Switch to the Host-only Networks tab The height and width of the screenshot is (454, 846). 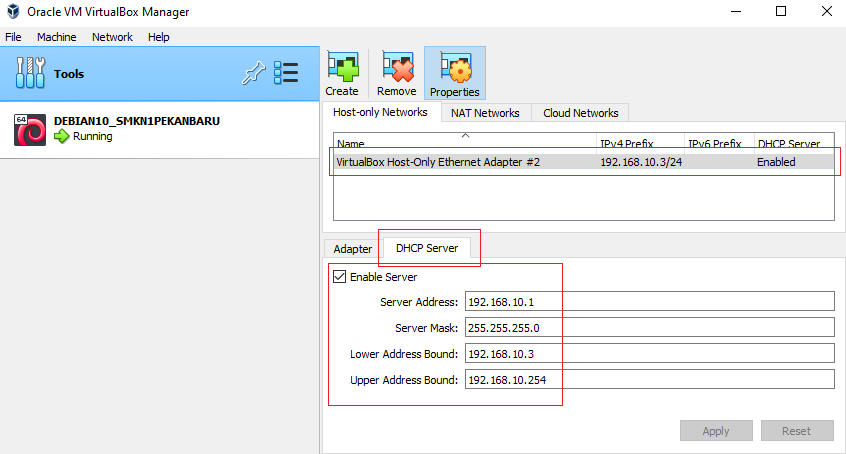pos(380,112)
